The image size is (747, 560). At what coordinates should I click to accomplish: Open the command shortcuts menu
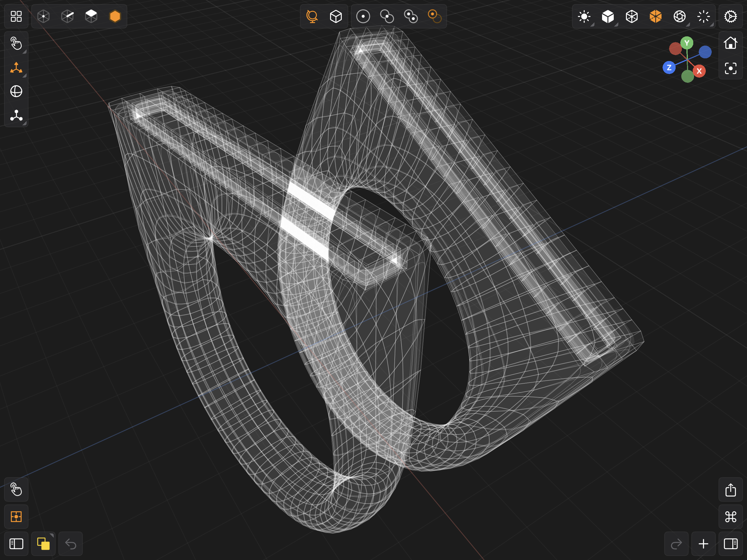click(x=730, y=517)
